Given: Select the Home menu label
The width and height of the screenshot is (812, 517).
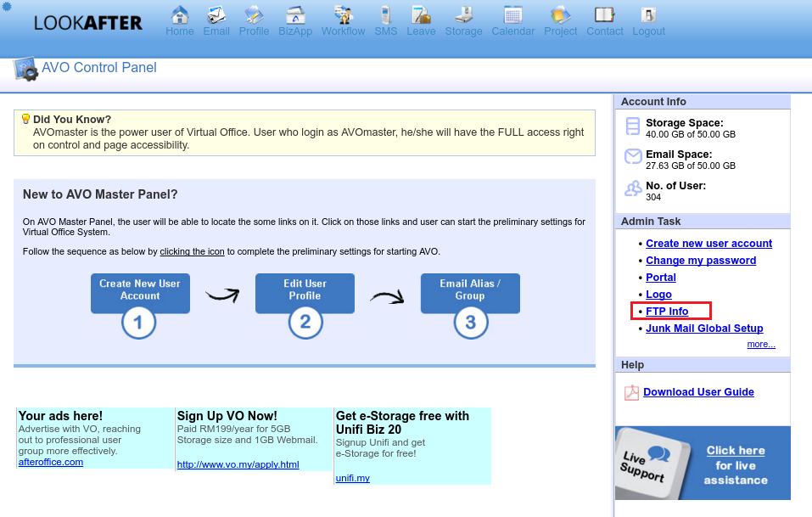Looking at the screenshot, I should (180, 31).
